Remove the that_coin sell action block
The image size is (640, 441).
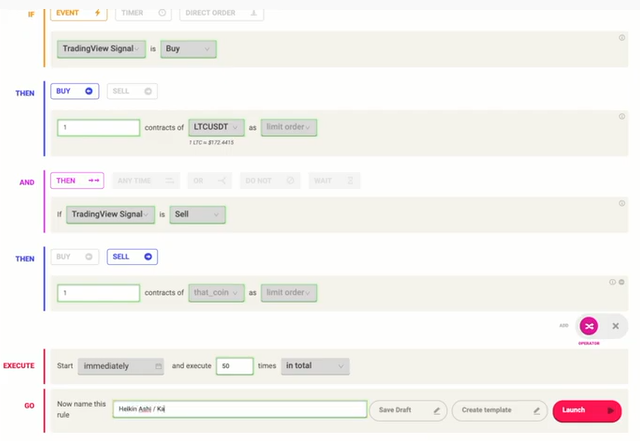pyautogui.click(x=621, y=282)
